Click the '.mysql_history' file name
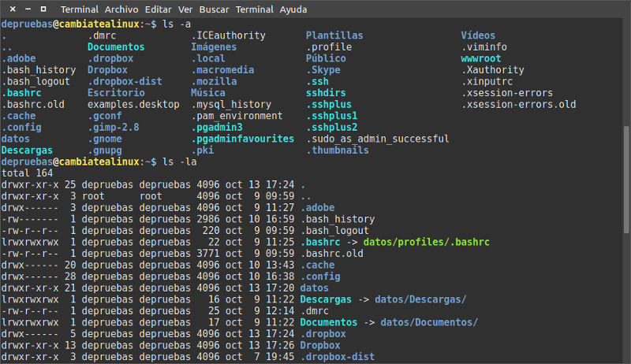 point(231,105)
